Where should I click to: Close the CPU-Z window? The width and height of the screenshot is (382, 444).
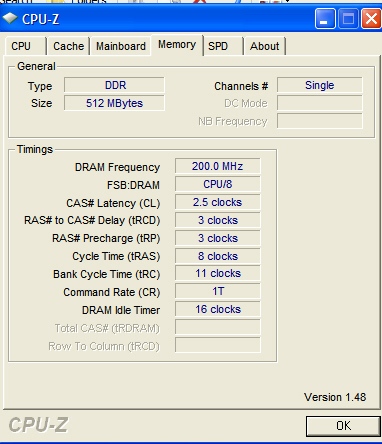[x=371, y=19]
